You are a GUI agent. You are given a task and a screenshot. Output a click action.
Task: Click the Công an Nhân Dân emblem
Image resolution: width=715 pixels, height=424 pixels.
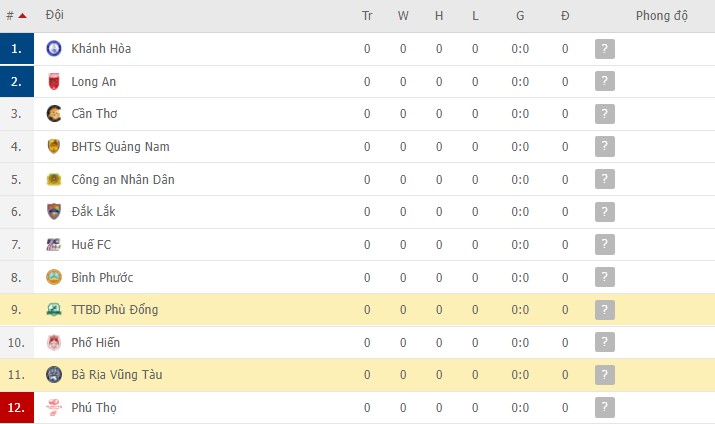point(54,180)
